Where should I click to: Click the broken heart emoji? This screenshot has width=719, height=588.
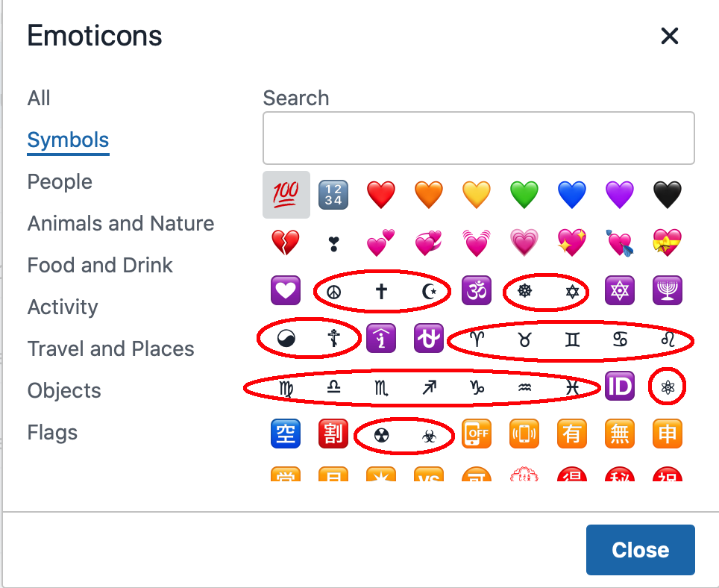[286, 242]
